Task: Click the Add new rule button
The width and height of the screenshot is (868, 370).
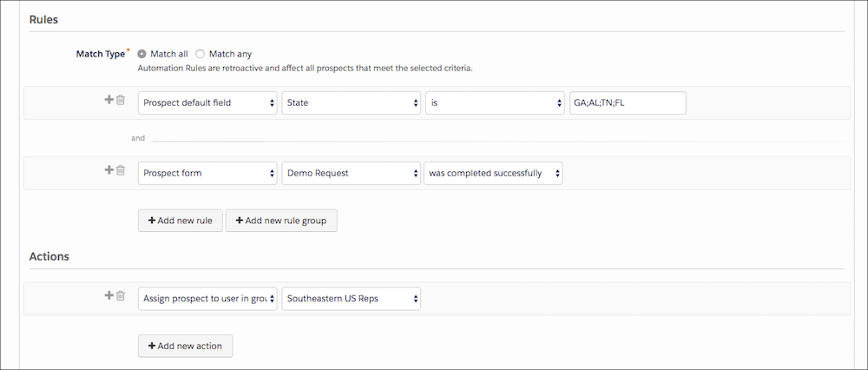Action: 181,221
